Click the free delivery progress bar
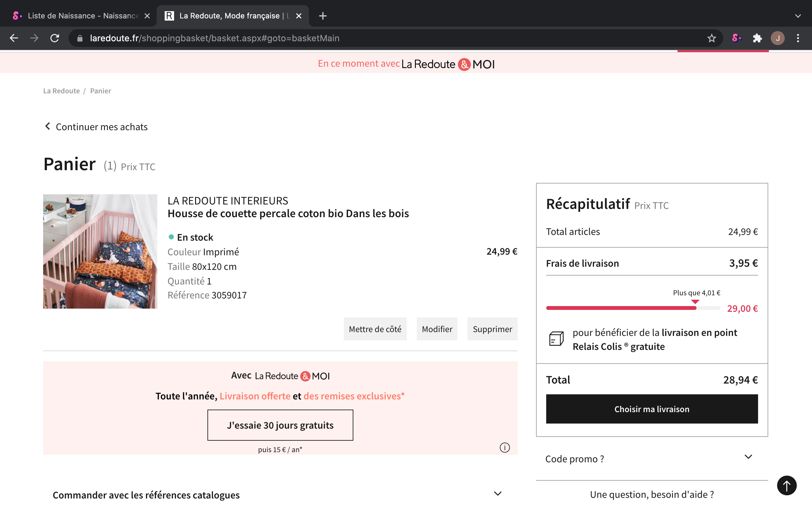The image size is (812, 508). coord(633,308)
